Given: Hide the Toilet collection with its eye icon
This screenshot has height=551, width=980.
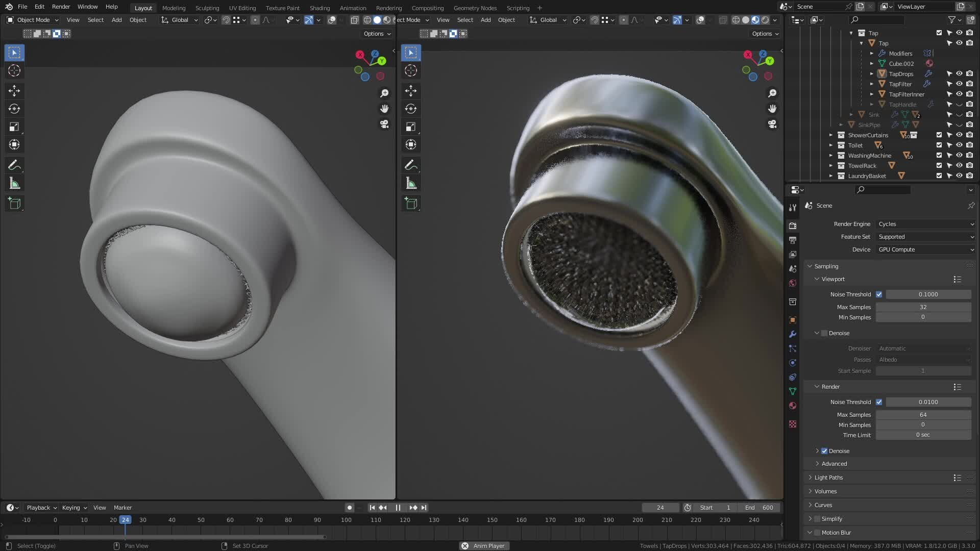Looking at the screenshot, I should coord(959,145).
